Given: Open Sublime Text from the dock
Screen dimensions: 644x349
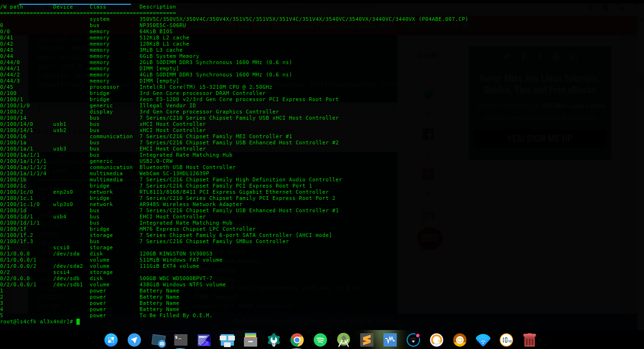Looking at the screenshot, I should pyautogui.click(x=367, y=340).
